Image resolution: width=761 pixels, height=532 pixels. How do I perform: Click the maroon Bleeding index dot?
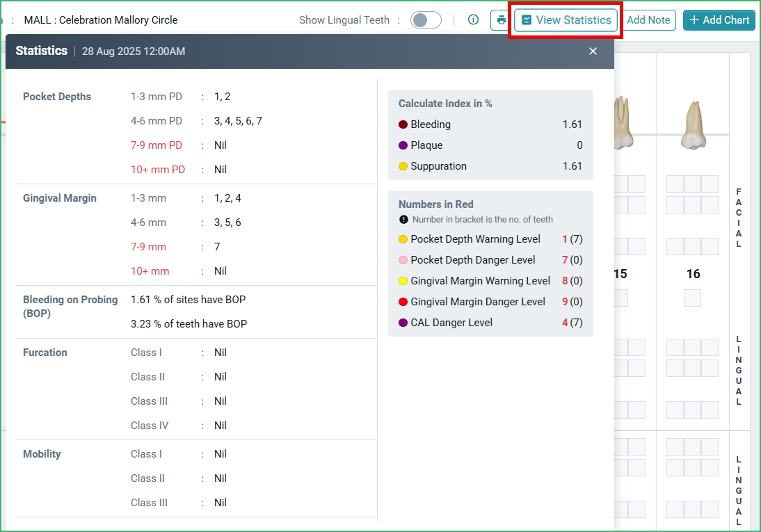404,124
